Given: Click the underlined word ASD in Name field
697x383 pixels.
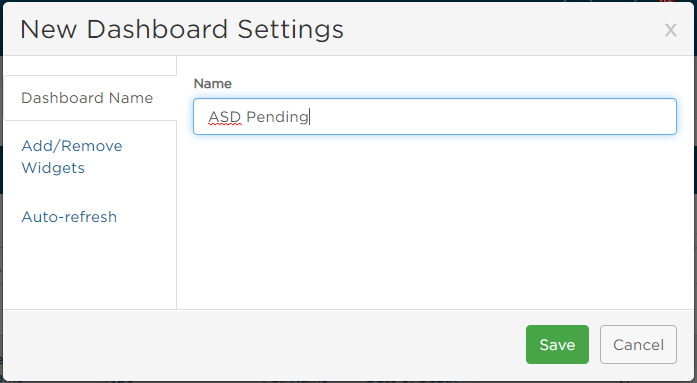Looking at the screenshot, I should click(224, 117).
